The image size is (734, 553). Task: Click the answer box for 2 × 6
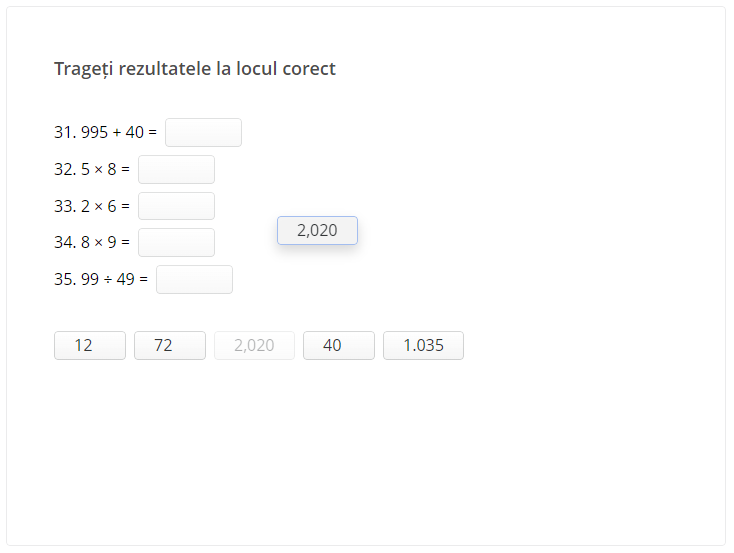(176, 206)
